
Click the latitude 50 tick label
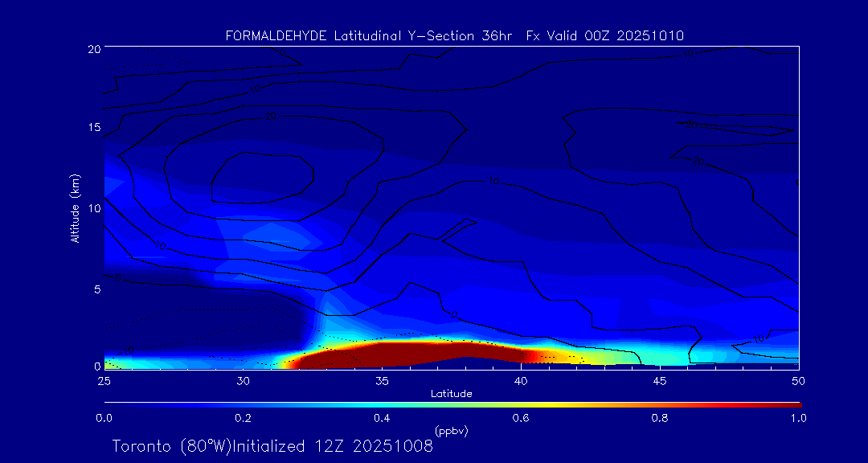point(799,380)
